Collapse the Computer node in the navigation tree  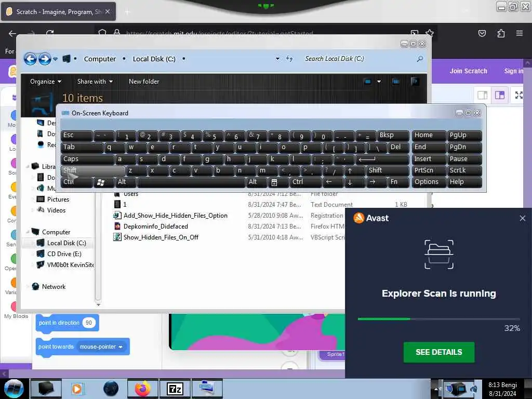pos(28,232)
